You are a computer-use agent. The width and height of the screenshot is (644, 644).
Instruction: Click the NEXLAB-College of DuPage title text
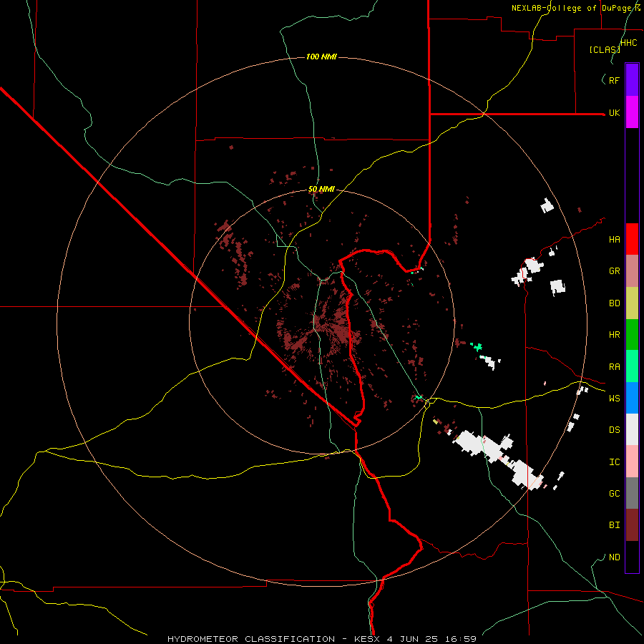click(575, 8)
